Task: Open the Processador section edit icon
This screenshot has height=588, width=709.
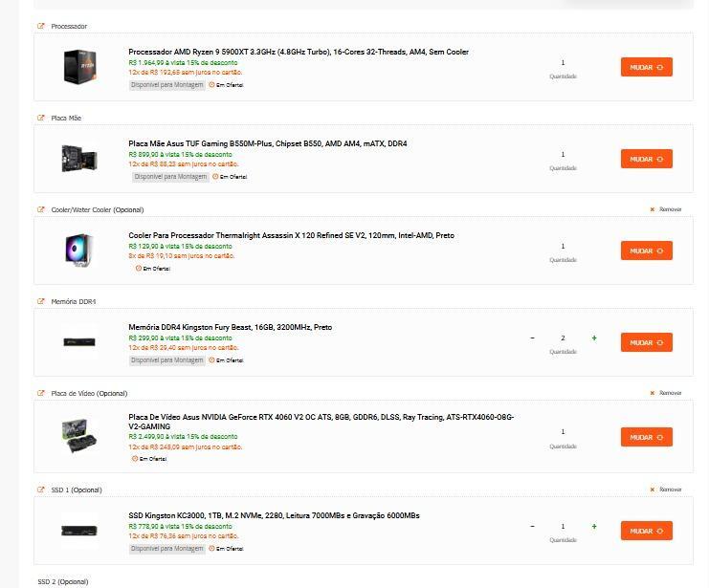Action: tap(41, 26)
